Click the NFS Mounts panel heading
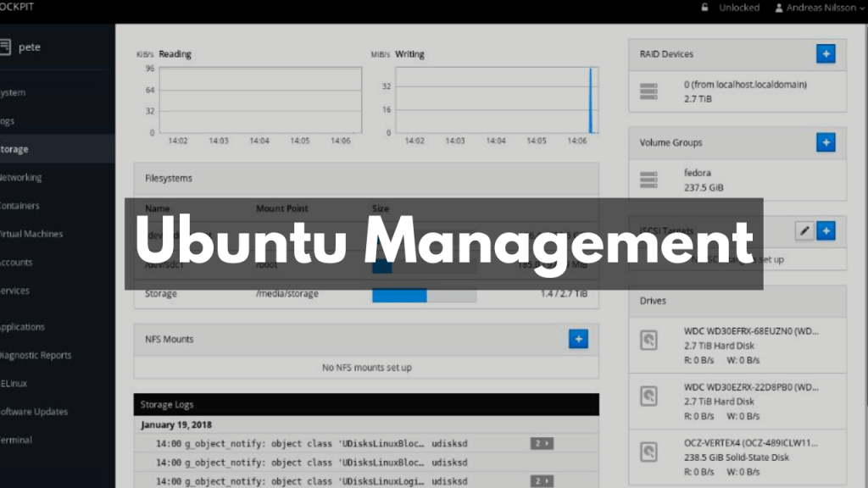The image size is (868, 488). pos(170,339)
